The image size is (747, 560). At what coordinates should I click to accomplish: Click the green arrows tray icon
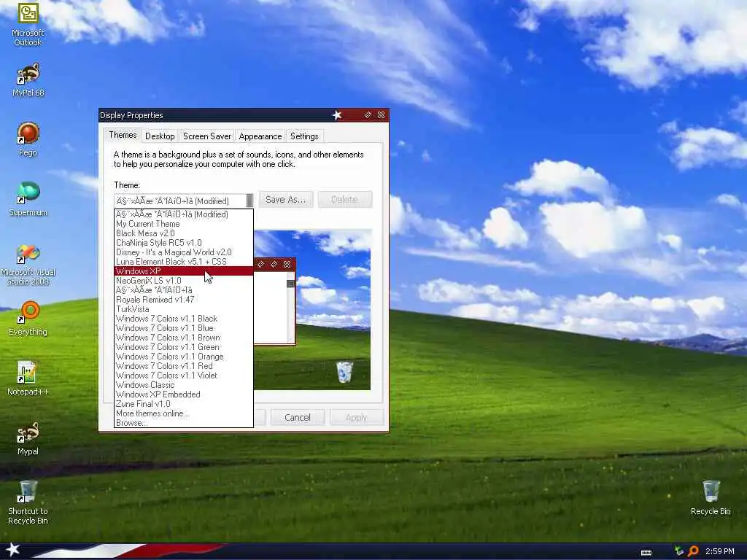pyautogui.click(x=679, y=551)
